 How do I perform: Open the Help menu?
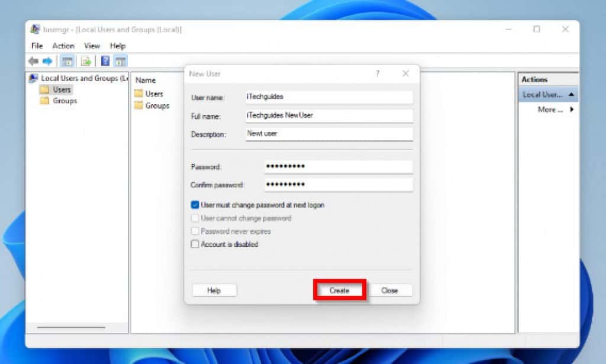pyautogui.click(x=118, y=46)
